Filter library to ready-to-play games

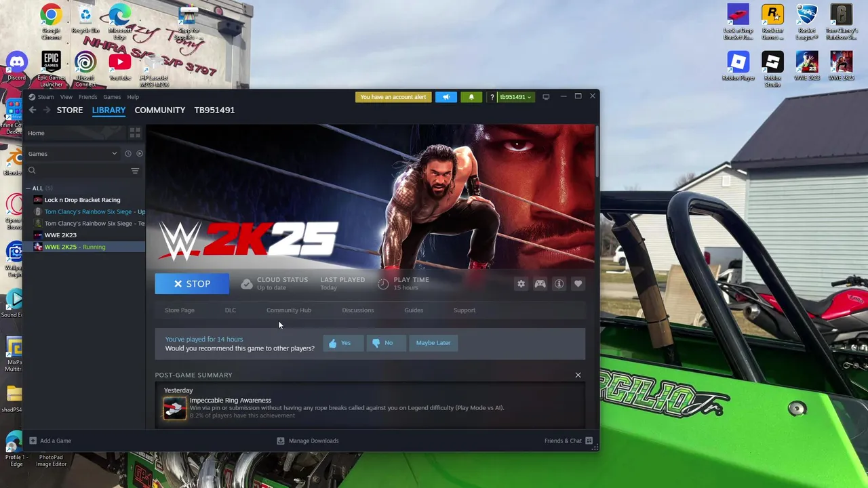[x=139, y=154]
